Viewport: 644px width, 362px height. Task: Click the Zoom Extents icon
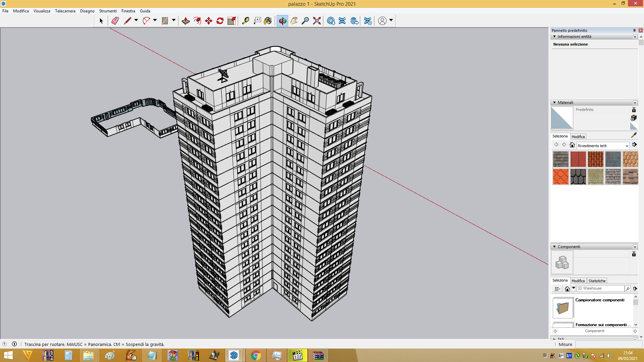(317, 21)
